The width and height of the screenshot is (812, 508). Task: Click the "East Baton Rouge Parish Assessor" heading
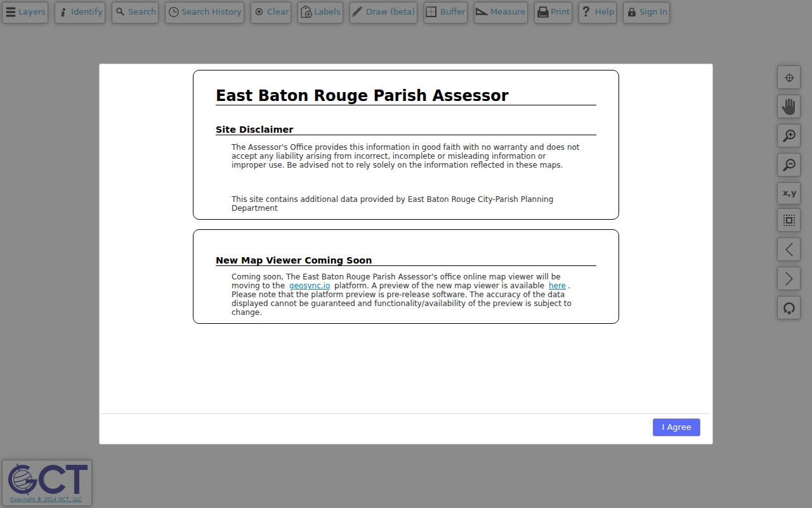[362, 95]
